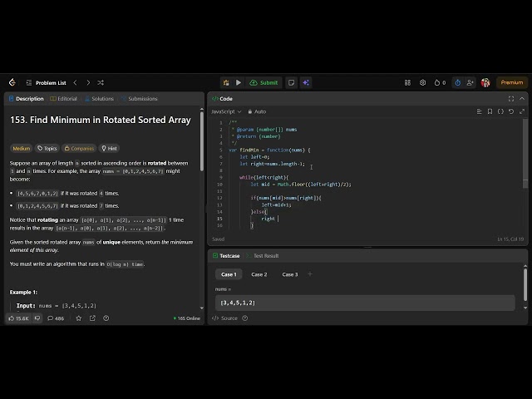Screen dimensions: 532x399
Task: Click the Medium difficulty tag
Action: pos(22,148)
